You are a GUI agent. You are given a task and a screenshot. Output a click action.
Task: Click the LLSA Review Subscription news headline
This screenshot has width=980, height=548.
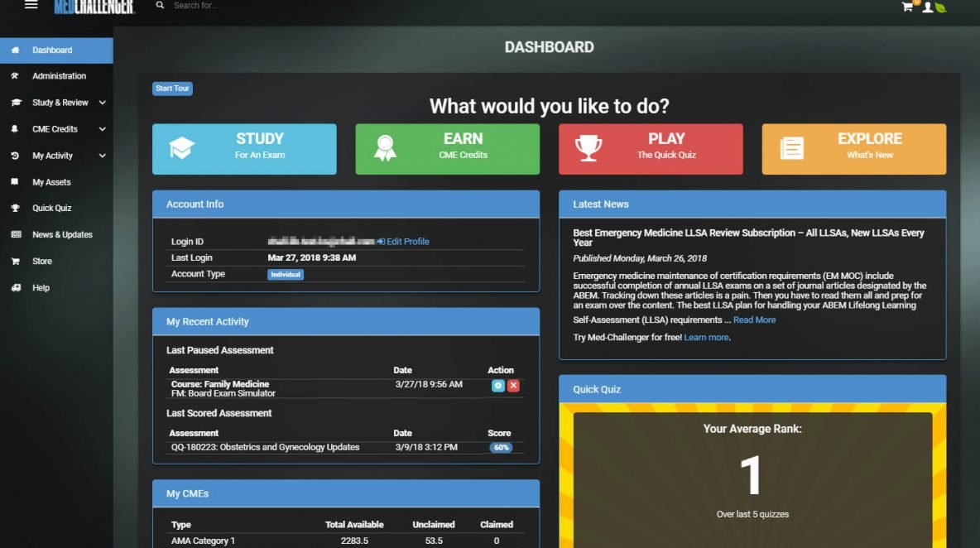(748, 238)
